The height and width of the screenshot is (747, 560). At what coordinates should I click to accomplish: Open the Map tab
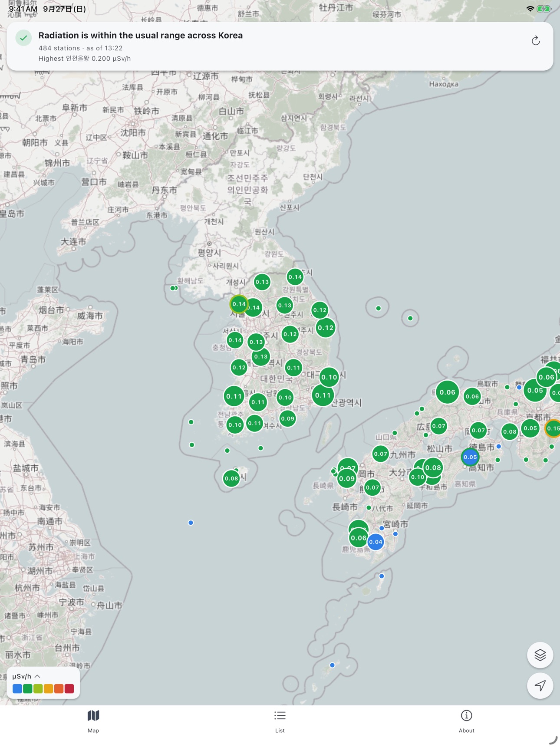pyautogui.click(x=93, y=721)
